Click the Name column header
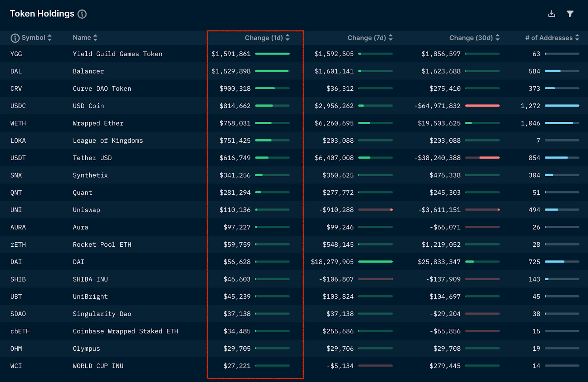The image size is (588, 382). tap(82, 38)
